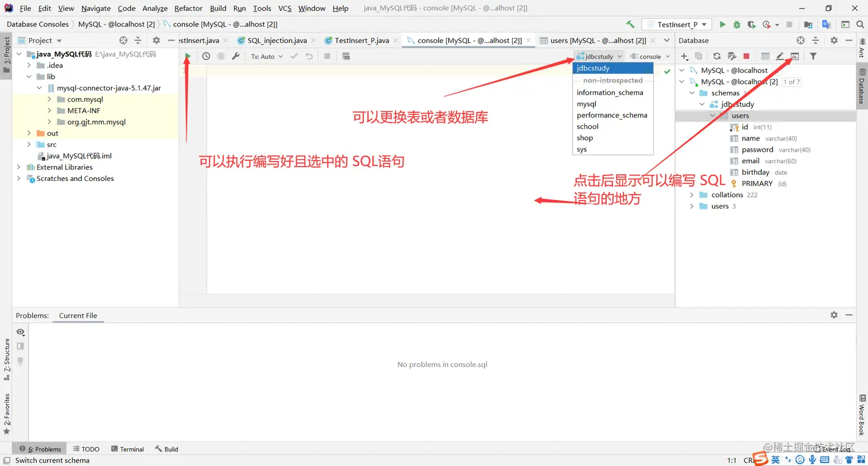Select the birthday column in Database tree

tap(755, 172)
